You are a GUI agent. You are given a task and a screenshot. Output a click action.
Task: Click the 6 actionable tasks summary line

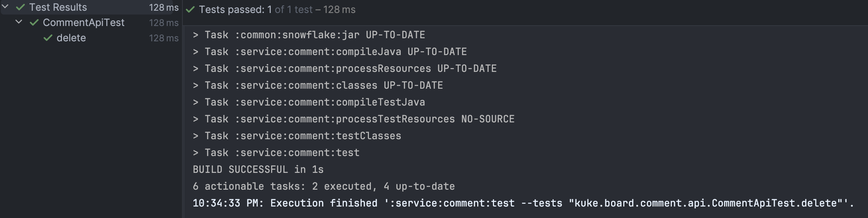[324, 186]
